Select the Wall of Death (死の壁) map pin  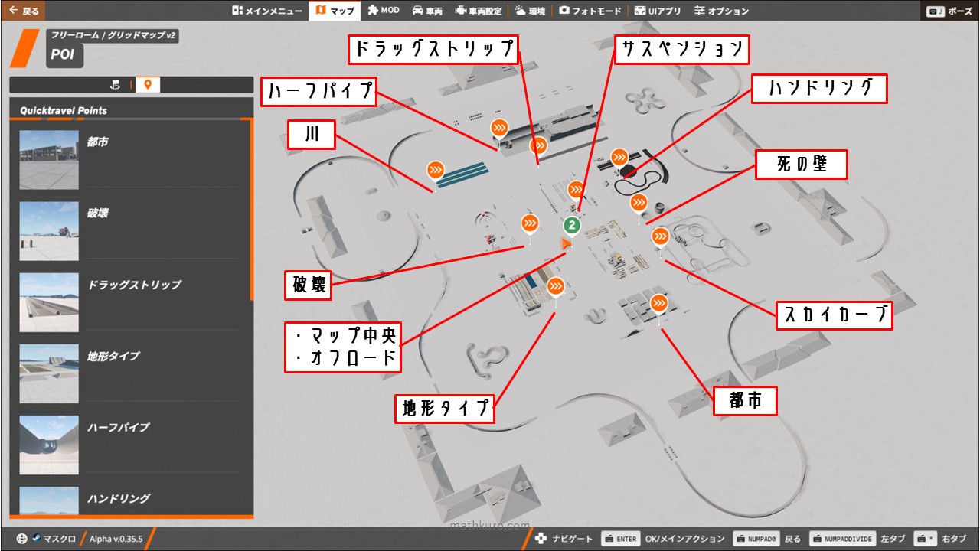point(639,203)
